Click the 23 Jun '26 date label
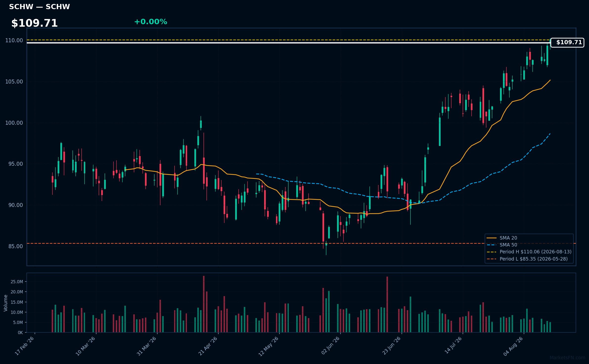This screenshot has width=589, height=364. tap(391, 346)
